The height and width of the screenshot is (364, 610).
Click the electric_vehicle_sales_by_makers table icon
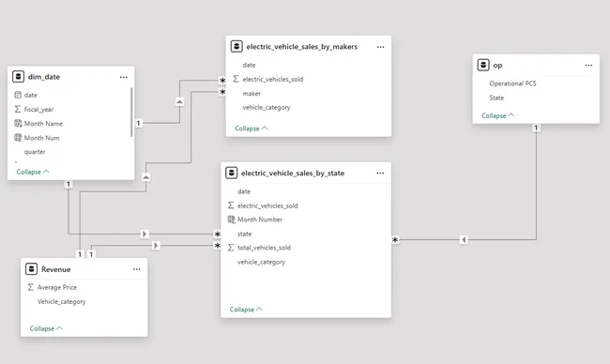236,46
